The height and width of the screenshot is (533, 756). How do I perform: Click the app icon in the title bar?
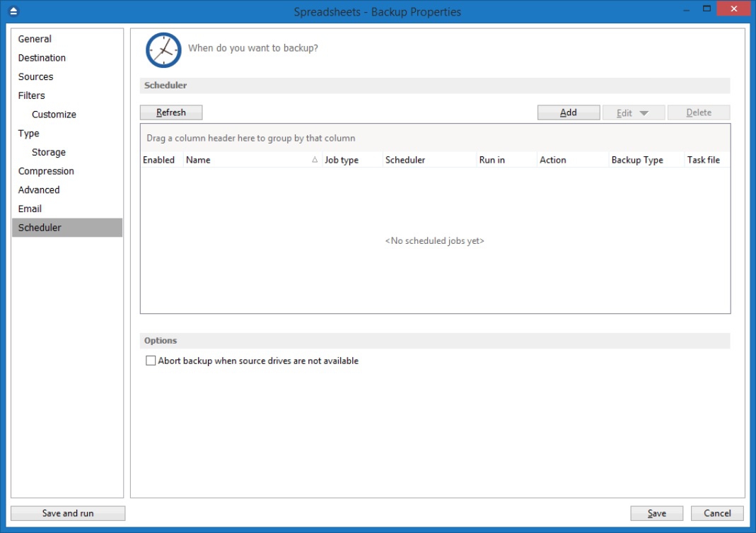(x=14, y=11)
